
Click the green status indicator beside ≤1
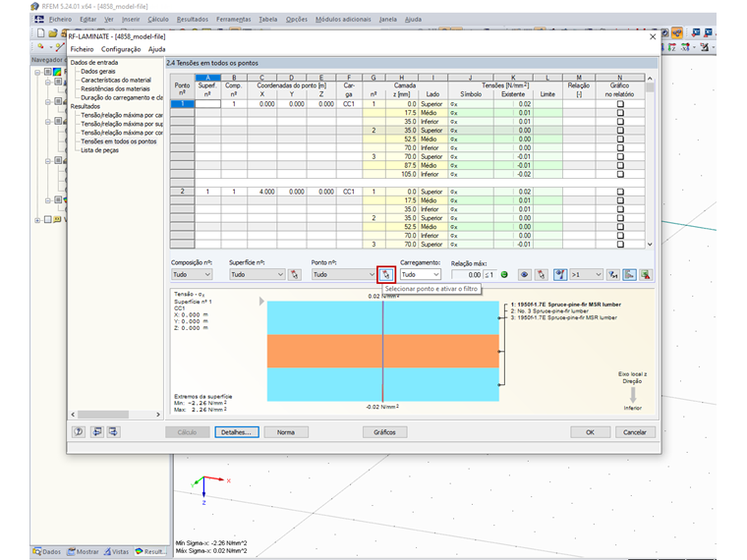(504, 275)
